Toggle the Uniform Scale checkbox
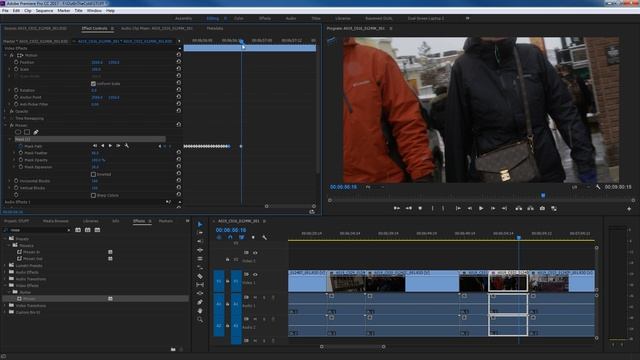This screenshot has height=360, width=640. tap(93, 83)
